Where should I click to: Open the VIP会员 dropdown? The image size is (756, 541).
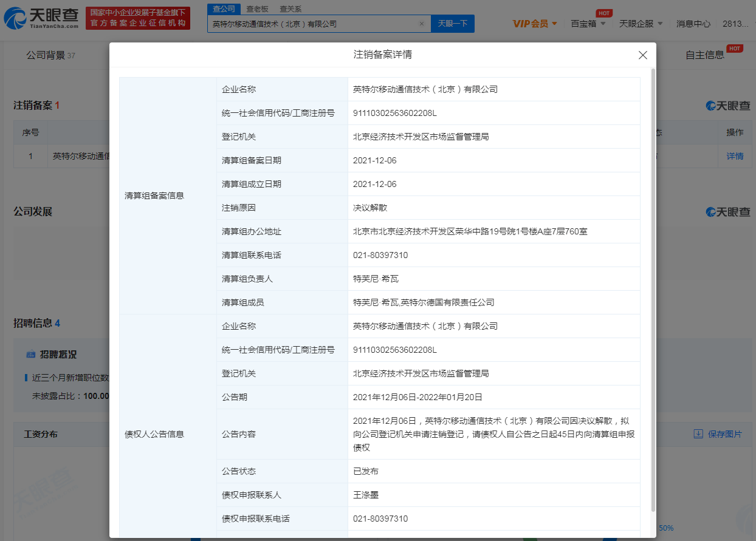point(534,22)
